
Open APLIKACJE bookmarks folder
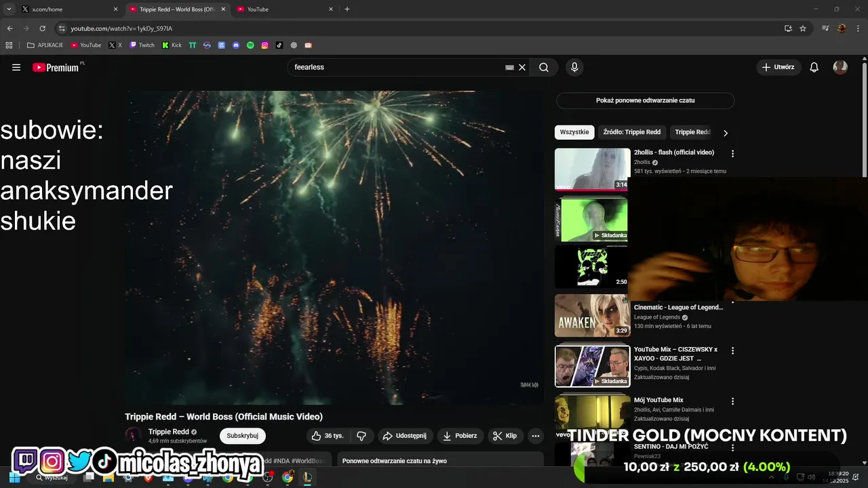click(45, 45)
